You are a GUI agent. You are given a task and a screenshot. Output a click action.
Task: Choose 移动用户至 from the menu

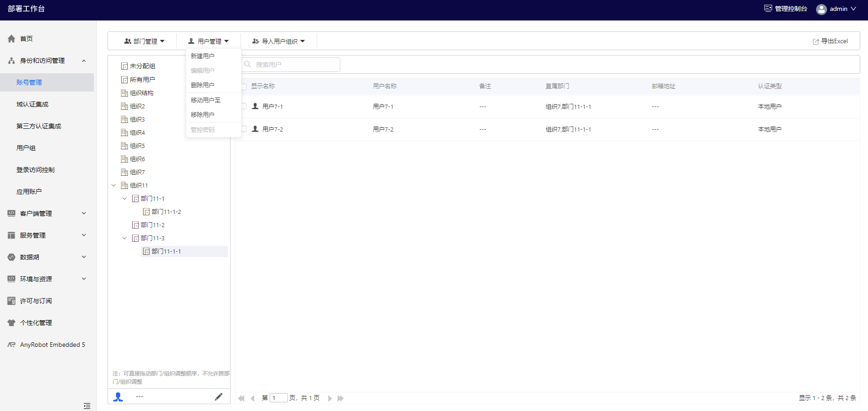tap(213, 100)
